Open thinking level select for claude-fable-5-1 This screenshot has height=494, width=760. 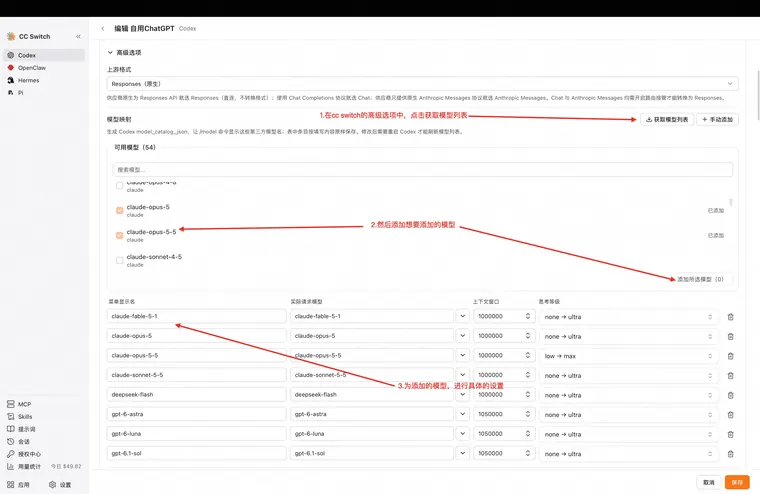(x=629, y=317)
